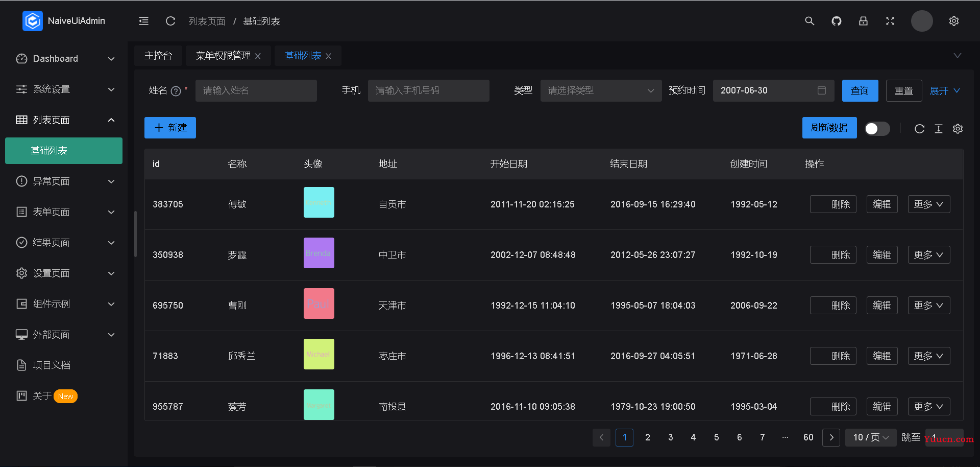
Task: Go to page 60 in pagination
Action: pyautogui.click(x=808, y=437)
